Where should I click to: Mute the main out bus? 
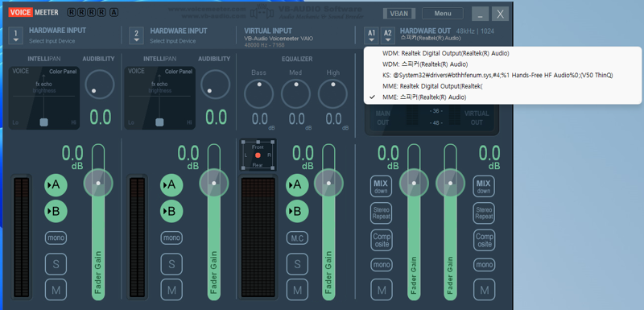pos(381,291)
